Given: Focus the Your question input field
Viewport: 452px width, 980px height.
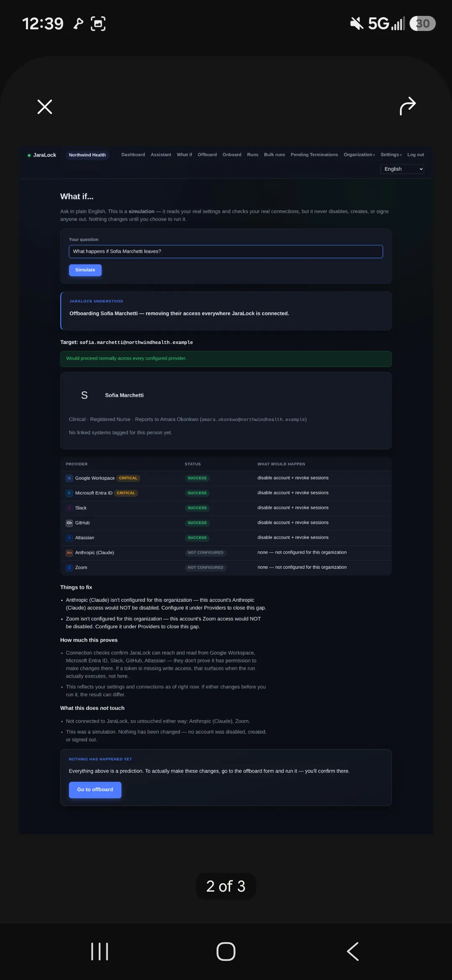Looking at the screenshot, I should (226, 252).
